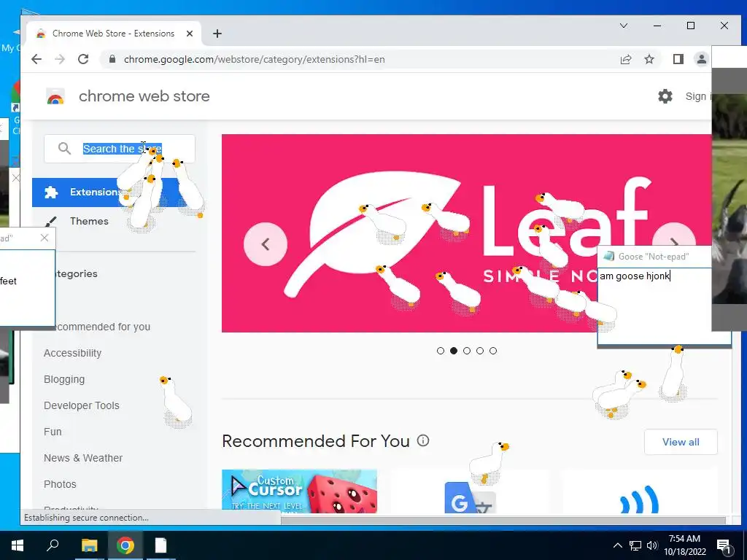Open taskbar search
This screenshot has height=560, width=747.
click(x=53, y=545)
